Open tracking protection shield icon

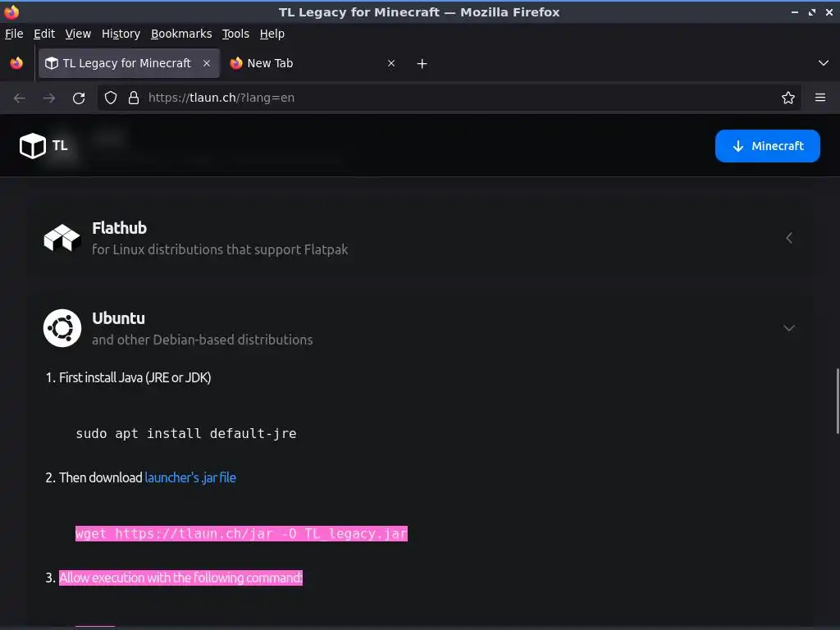(x=111, y=98)
